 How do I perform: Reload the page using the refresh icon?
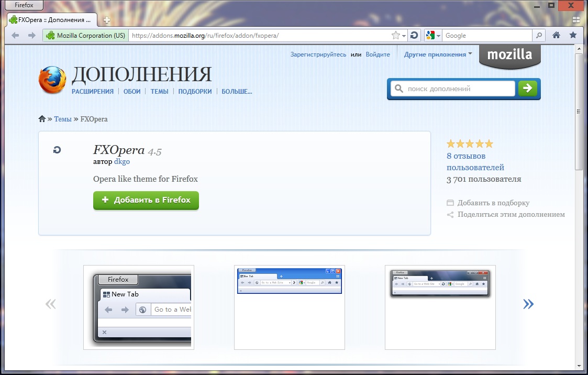tap(414, 36)
